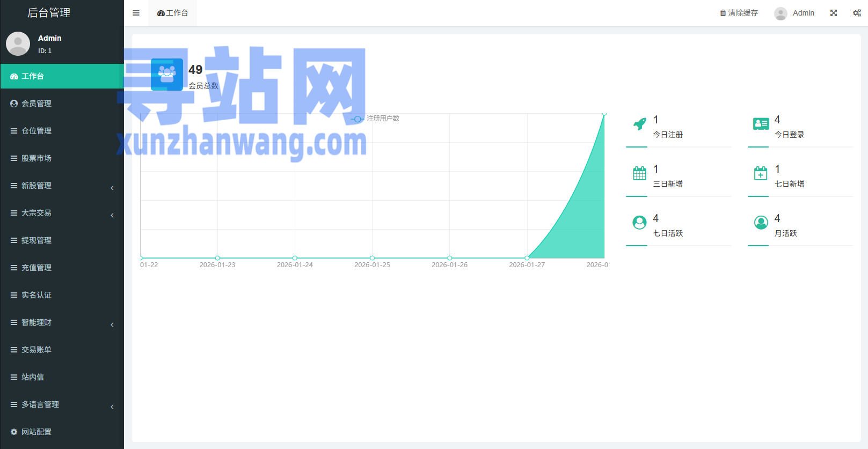Screen dimensions: 868x449
Task: Click the 2026-01-27 data point on chart
Action: click(x=527, y=258)
